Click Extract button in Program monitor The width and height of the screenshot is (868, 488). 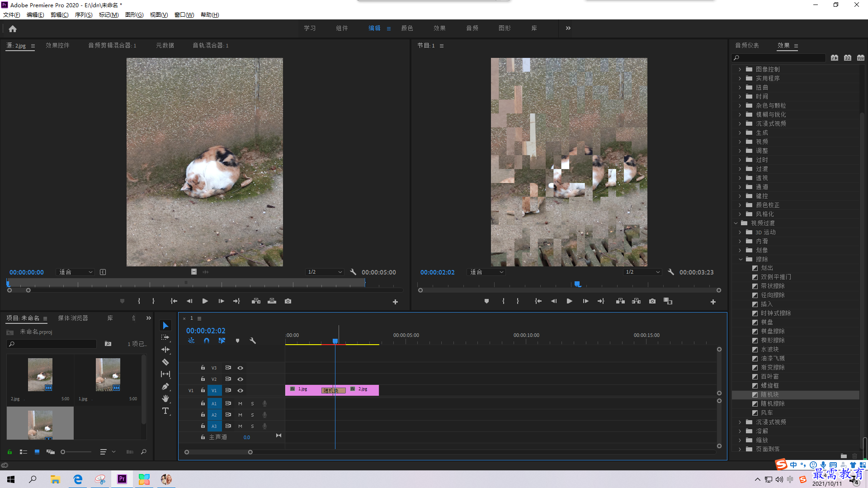coord(636,301)
